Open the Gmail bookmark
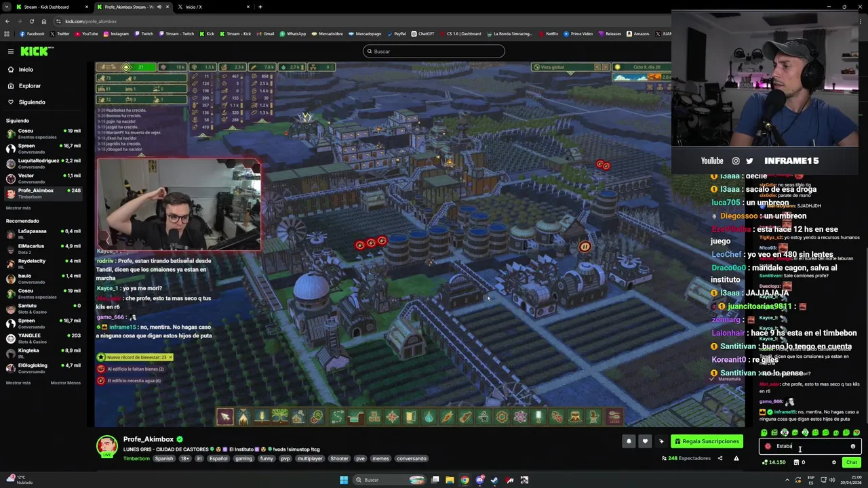868x488 pixels. click(x=265, y=34)
